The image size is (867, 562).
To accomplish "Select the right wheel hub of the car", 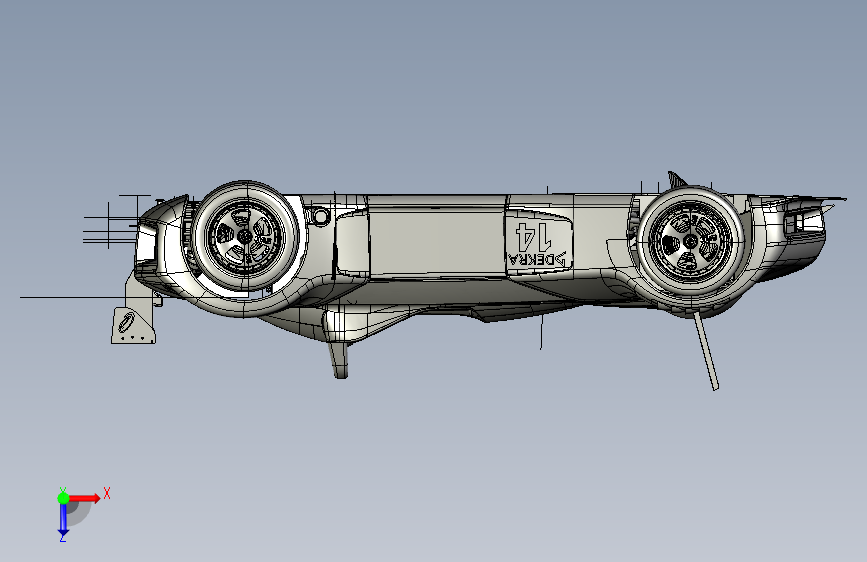I will 690,242.
